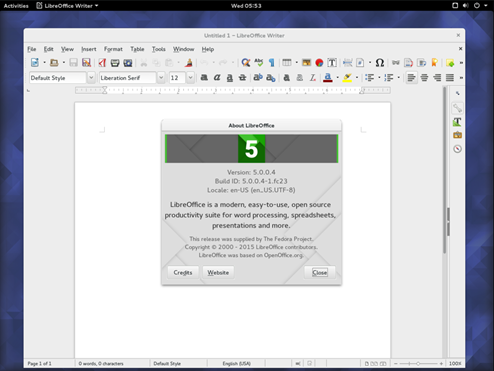Open the File menu
This screenshot has width=494, height=371.
click(x=31, y=49)
